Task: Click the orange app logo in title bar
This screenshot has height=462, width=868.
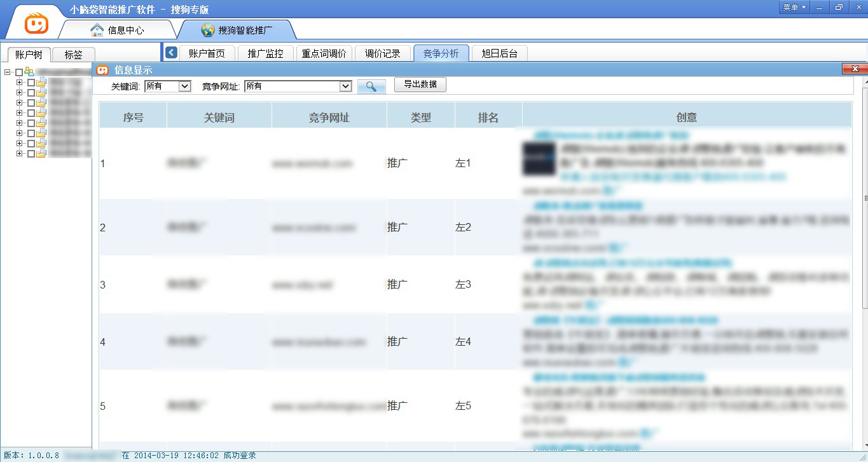Action: 36,24
